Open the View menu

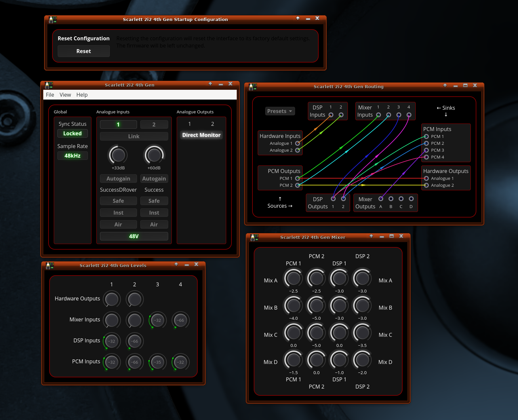(x=65, y=95)
